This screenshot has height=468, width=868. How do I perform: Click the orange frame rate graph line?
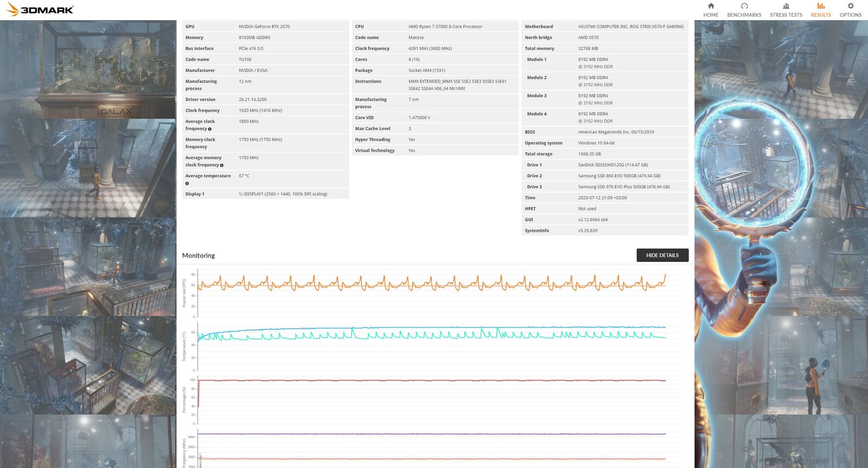[x=431, y=284]
